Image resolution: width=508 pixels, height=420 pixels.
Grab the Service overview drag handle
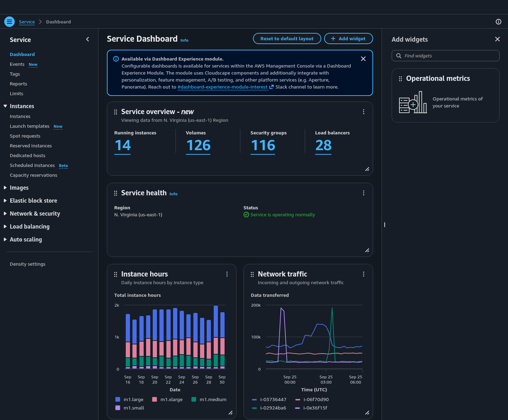tap(116, 112)
